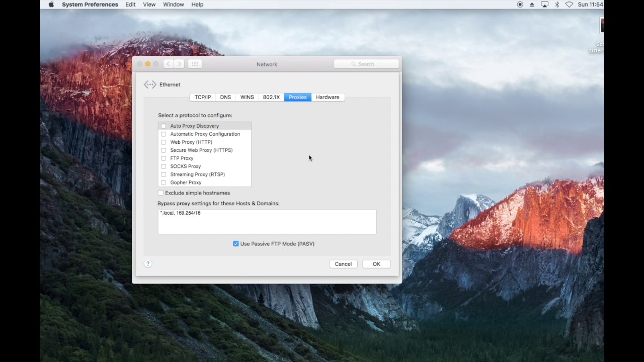Enable Automatic Proxy Configuration checkbox
The image size is (644, 362).
pyautogui.click(x=164, y=134)
